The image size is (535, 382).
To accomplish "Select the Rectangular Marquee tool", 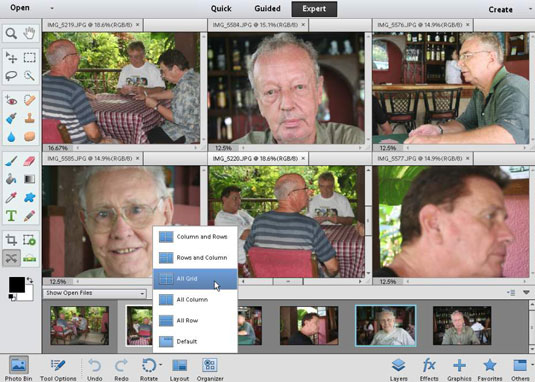I will pos(29,57).
